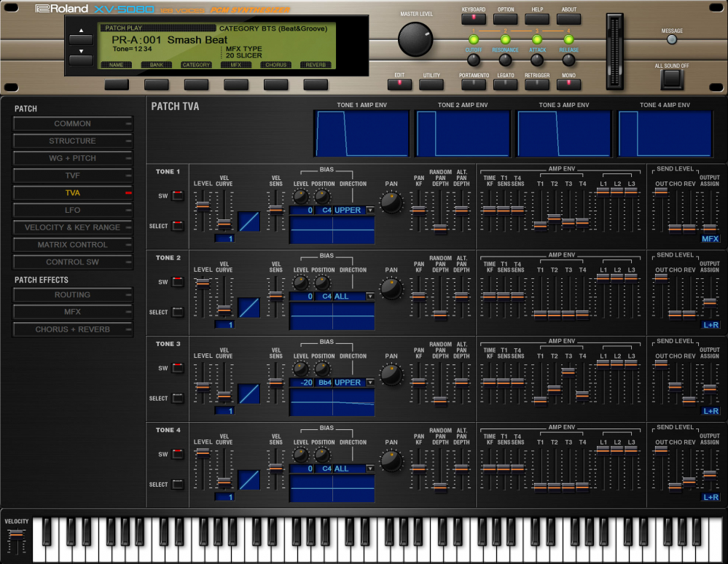Click Tone 2 Pan knob
The image size is (728, 564).
point(391,289)
